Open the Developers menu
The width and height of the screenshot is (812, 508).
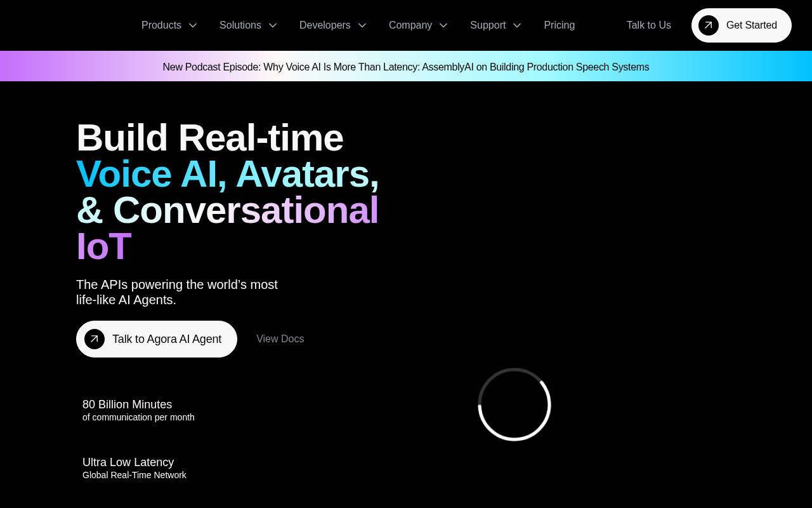[325, 25]
